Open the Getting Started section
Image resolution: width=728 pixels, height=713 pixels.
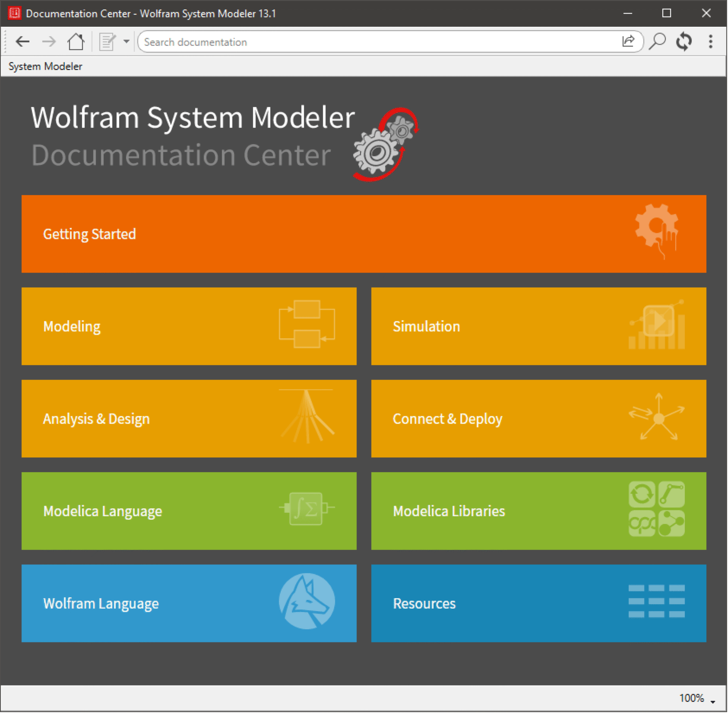[364, 234]
